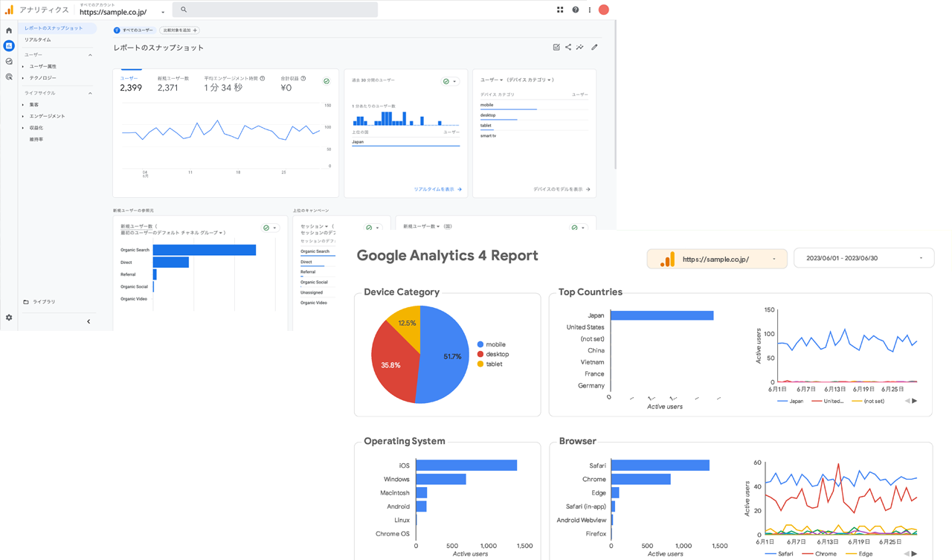Image resolution: width=952 pixels, height=560 pixels.
Task: Click the すべてのユーザー chip
Action: 135,30
